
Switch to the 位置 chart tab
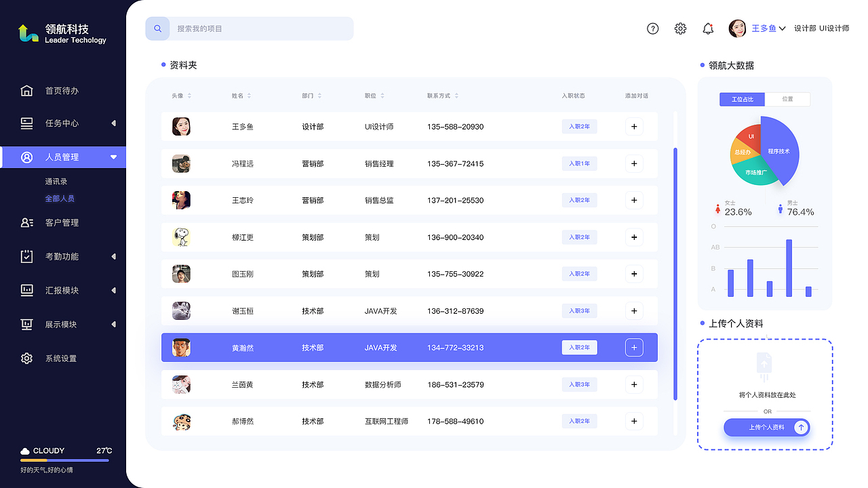point(788,99)
